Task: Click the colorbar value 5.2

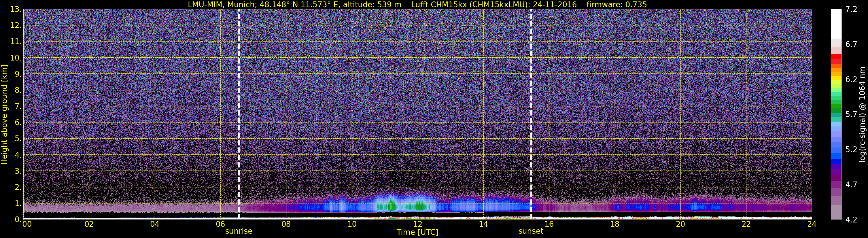Action: click(x=851, y=149)
